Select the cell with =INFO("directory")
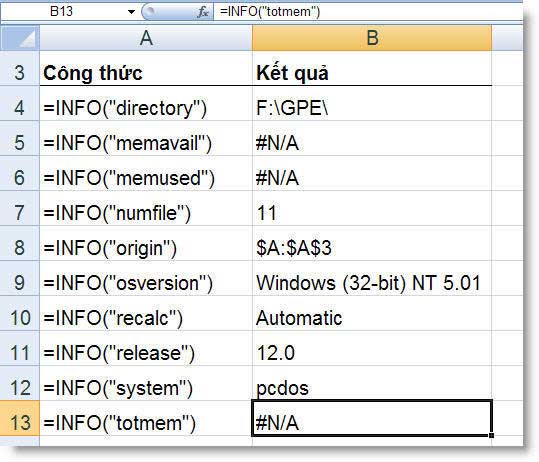 [x=146, y=108]
